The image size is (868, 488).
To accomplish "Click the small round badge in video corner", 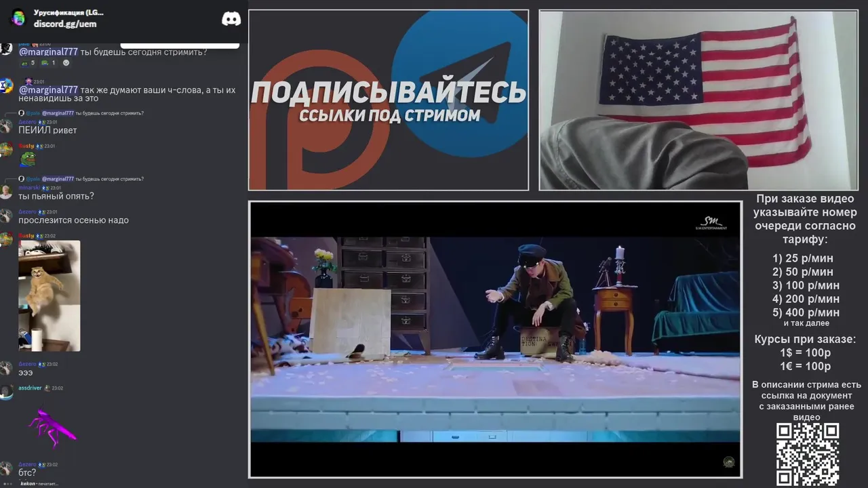I will pos(729,462).
